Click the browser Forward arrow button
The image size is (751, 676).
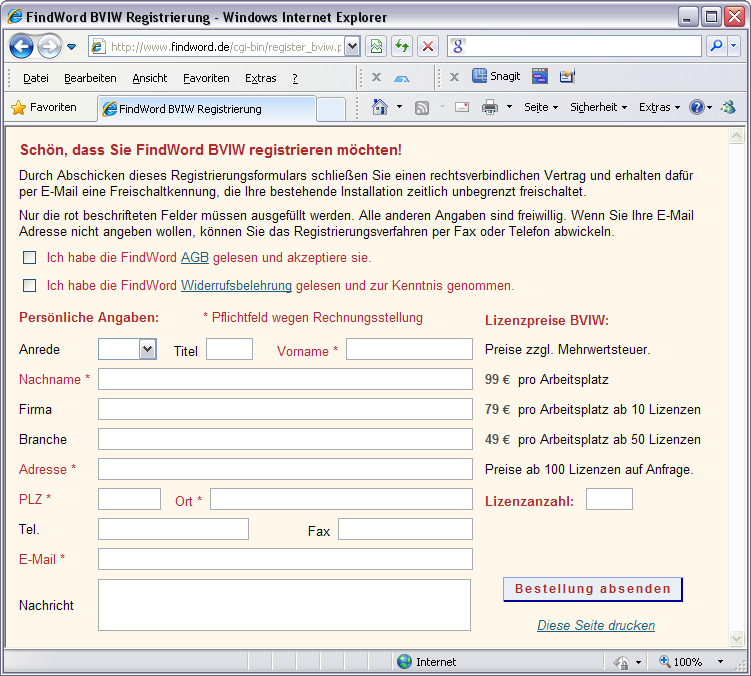click(49, 46)
